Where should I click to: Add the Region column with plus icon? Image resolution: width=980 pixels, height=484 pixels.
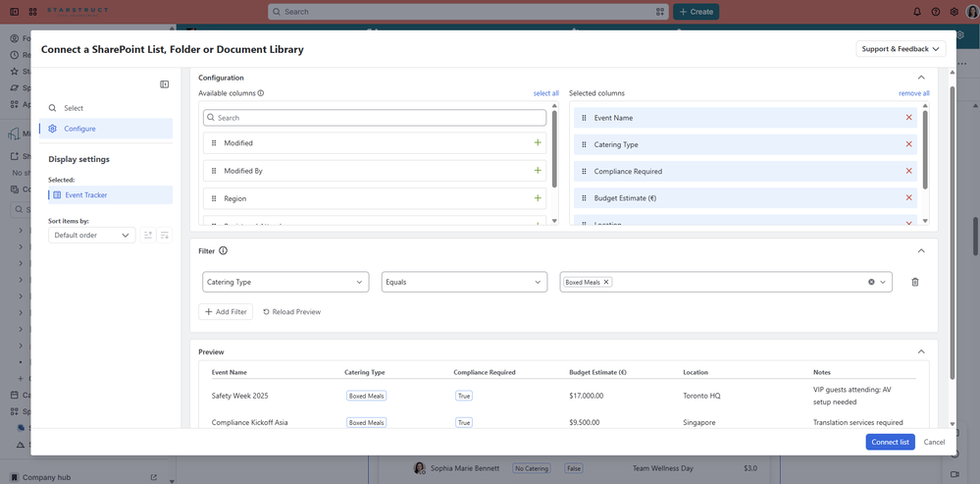click(538, 198)
